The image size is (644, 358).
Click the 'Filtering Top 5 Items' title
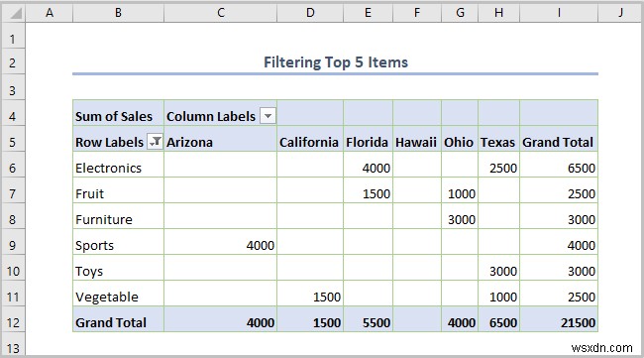pyautogui.click(x=336, y=62)
